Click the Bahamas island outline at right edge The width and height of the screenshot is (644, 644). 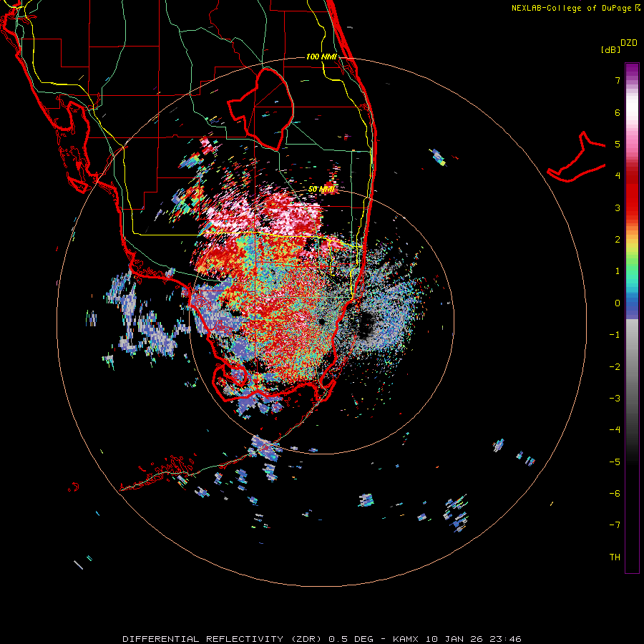[577, 157]
